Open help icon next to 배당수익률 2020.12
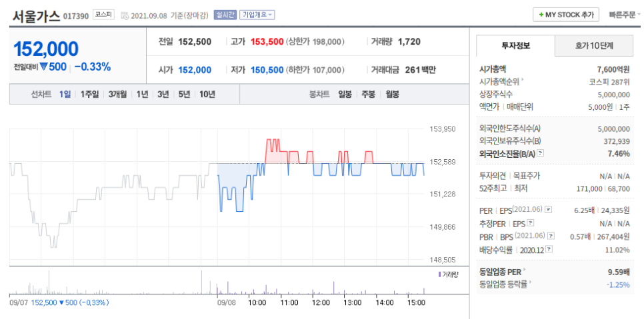This screenshot has width=644, height=319. (549, 249)
